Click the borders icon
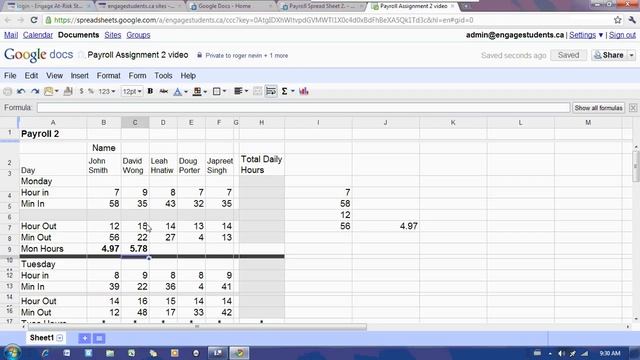The width and height of the screenshot is (640, 360). coord(217,91)
